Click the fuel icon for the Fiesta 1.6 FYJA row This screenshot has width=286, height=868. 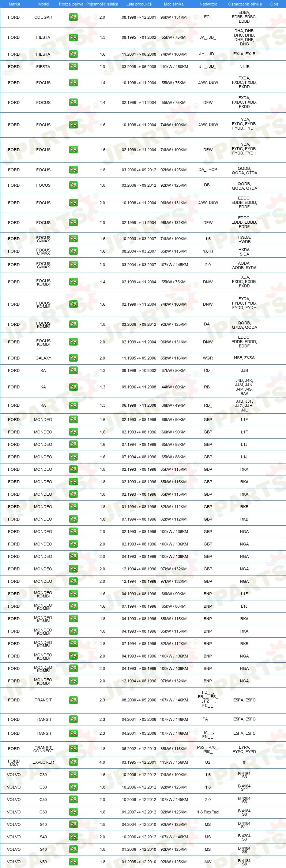pyautogui.click(x=73, y=54)
